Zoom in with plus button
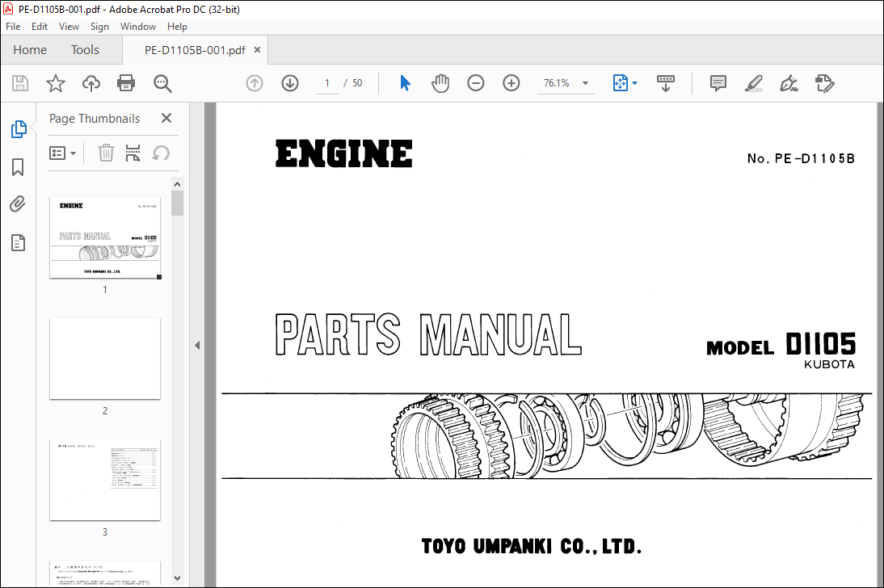The width and height of the screenshot is (884, 588). point(511,83)
